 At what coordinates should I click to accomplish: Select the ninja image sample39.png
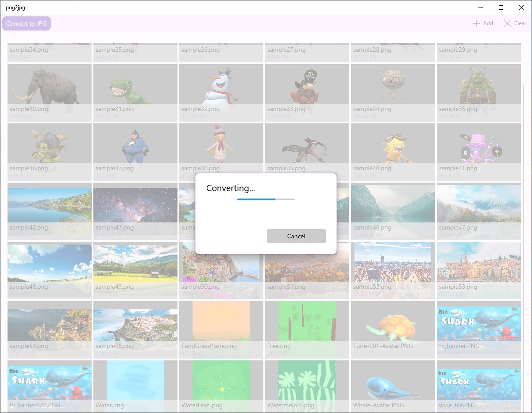click(x=307, y=152)
